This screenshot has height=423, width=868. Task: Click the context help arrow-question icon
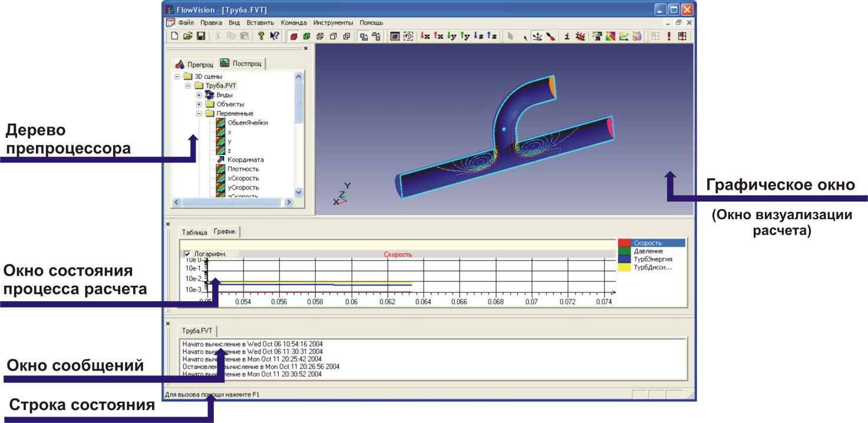point(274,36)
